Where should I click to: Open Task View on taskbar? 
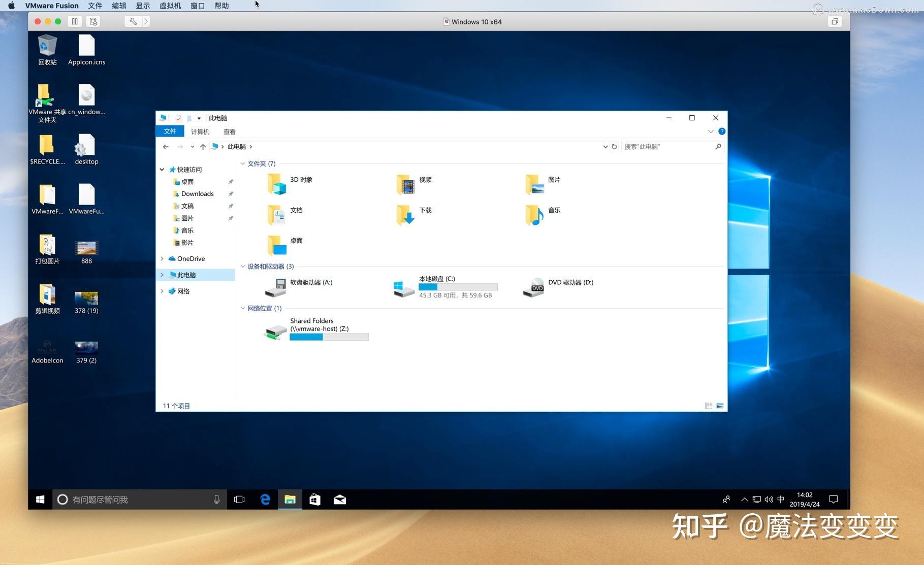(239, 500)
